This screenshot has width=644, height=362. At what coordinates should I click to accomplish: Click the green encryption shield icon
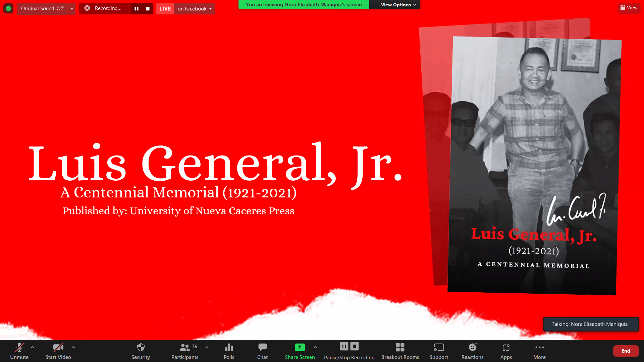(x=8, y=8)
